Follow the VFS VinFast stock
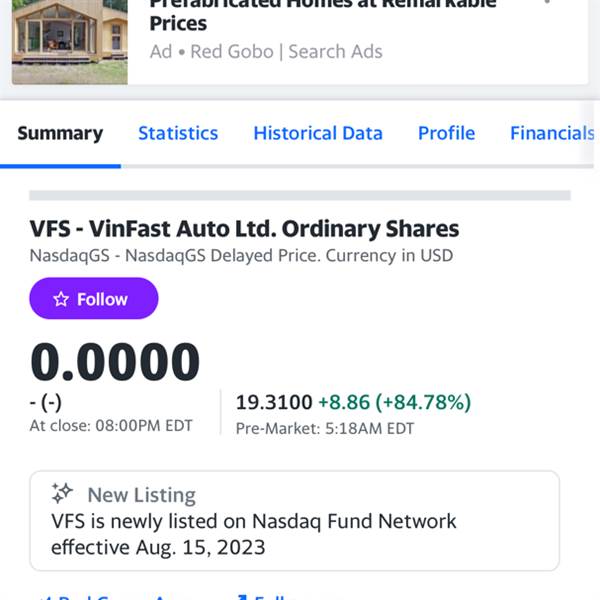This screenshot has height=600, width=600. click(x=94, y=298)
